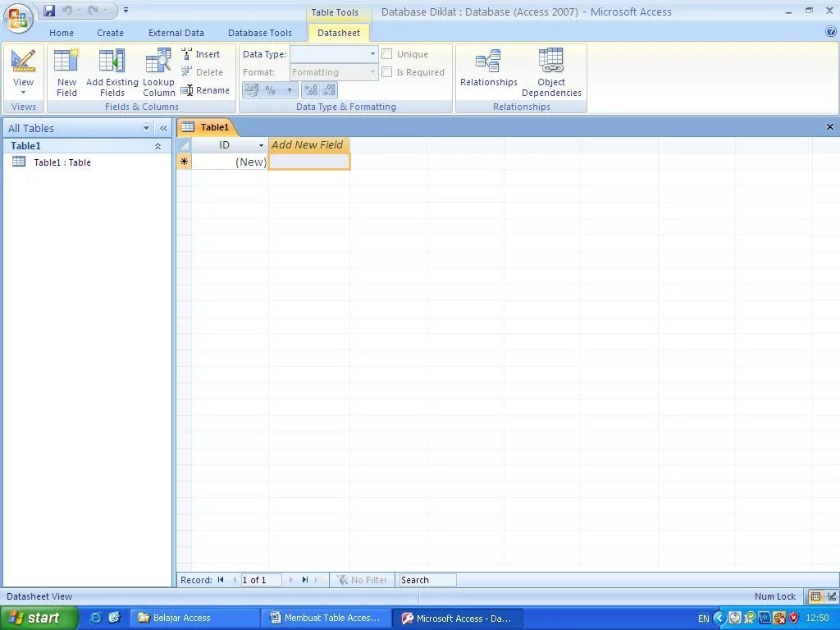This screenshot has height=630, width=840.
Task: Click Microsoft Access taskbar button
Action: [456, 618]
